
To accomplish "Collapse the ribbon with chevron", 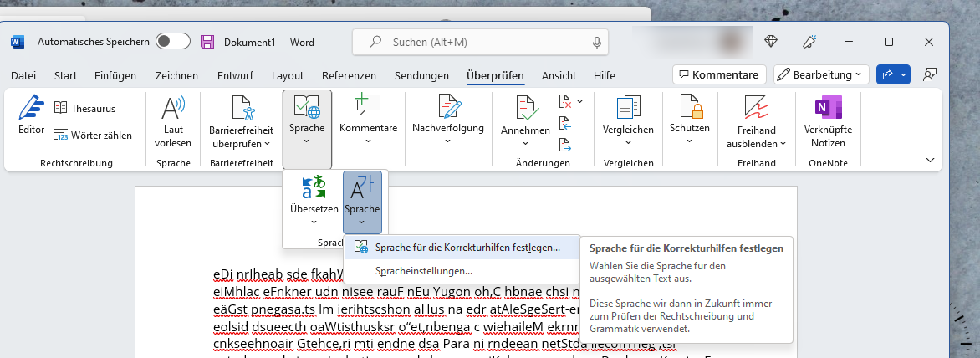I will tap(931, 161).
